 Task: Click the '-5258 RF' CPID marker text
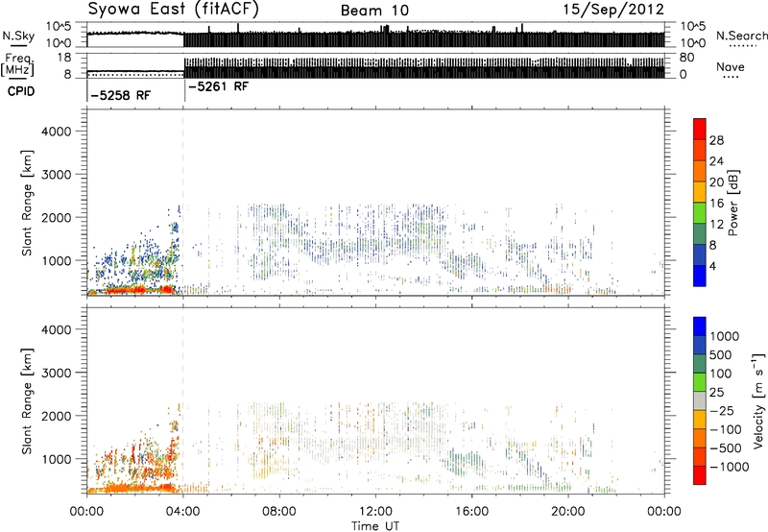pos(121,95)
